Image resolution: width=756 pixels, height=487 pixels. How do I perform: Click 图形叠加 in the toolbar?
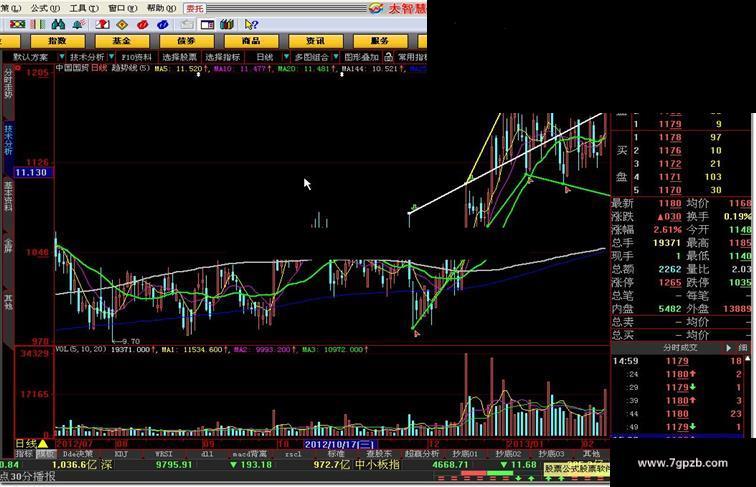[x=362, y=57]
